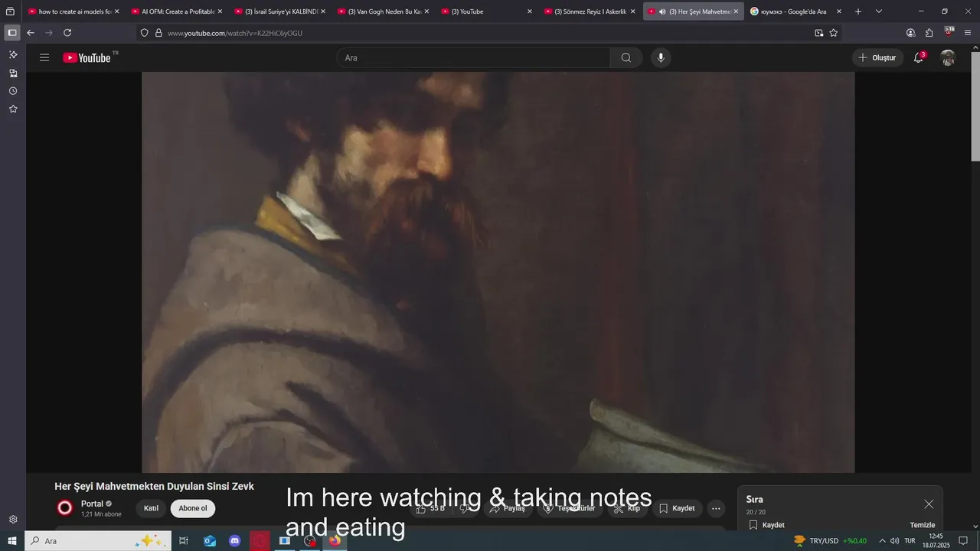Click the Windows taskbar Ara search box
Viewport: 980px width, 551px height.
98,541
